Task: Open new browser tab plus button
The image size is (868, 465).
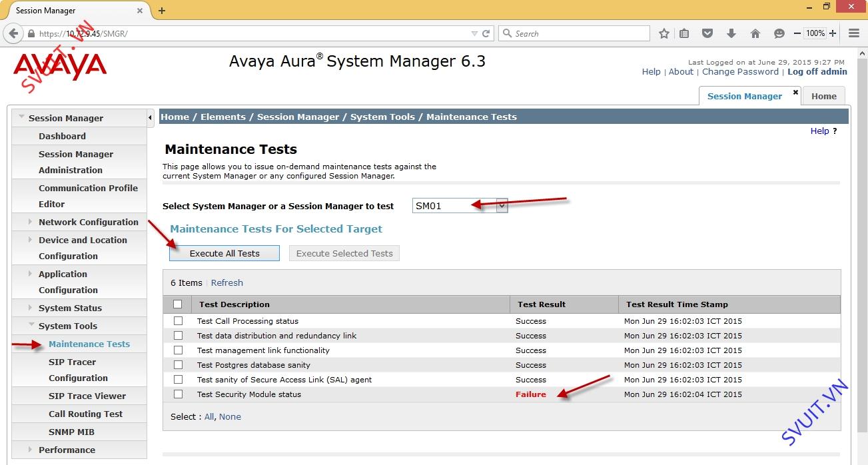Action: pos(162,11)
